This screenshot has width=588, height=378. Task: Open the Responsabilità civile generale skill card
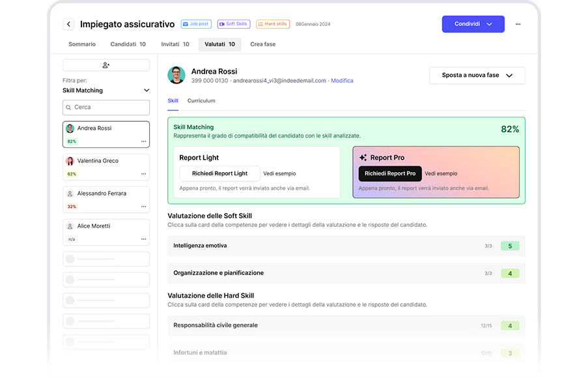346,326
